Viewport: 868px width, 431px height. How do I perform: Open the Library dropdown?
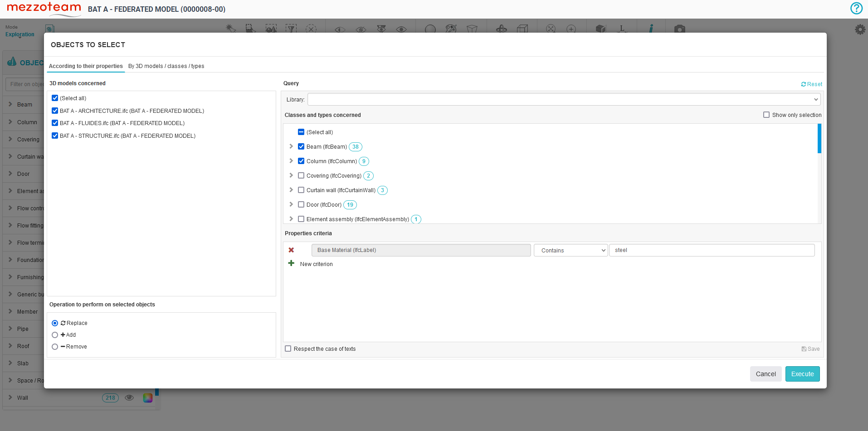tap(562, 99)
